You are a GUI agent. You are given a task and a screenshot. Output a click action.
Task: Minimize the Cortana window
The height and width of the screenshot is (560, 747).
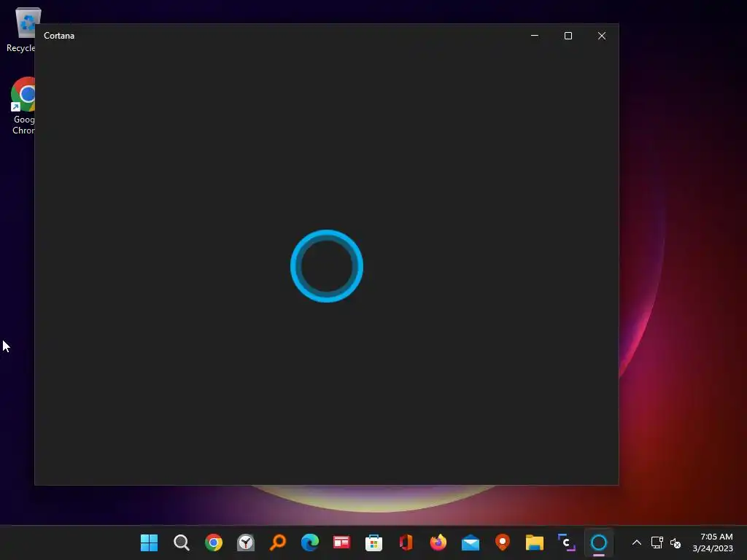pos(535,36)
